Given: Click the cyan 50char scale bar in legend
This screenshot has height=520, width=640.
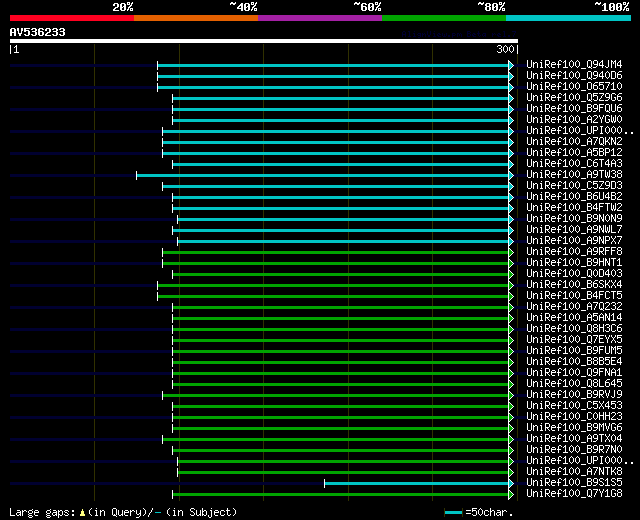Looking at the screenshot, I should pyautogui.click(x=453, y=513).
